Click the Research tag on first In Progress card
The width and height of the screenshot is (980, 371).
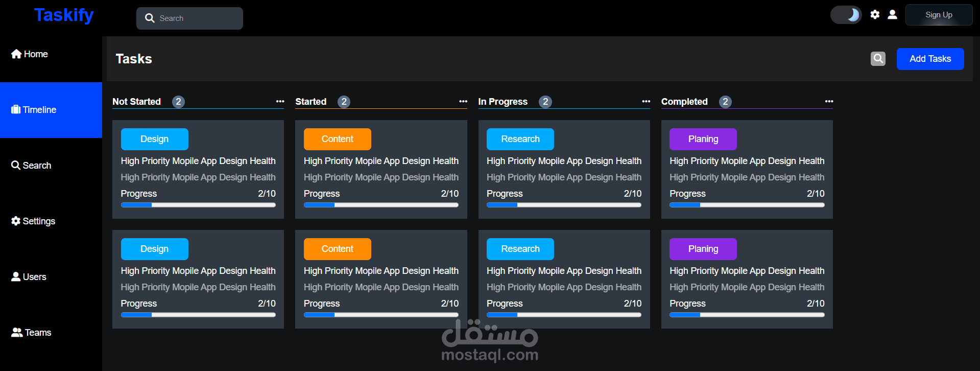520,139
